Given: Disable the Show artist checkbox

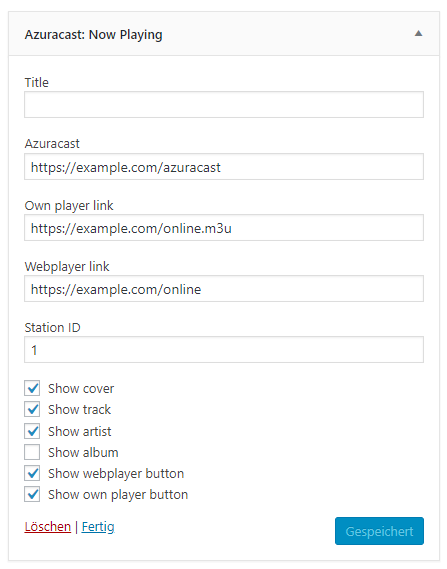Looking at the screenshot, I should 32,431.
